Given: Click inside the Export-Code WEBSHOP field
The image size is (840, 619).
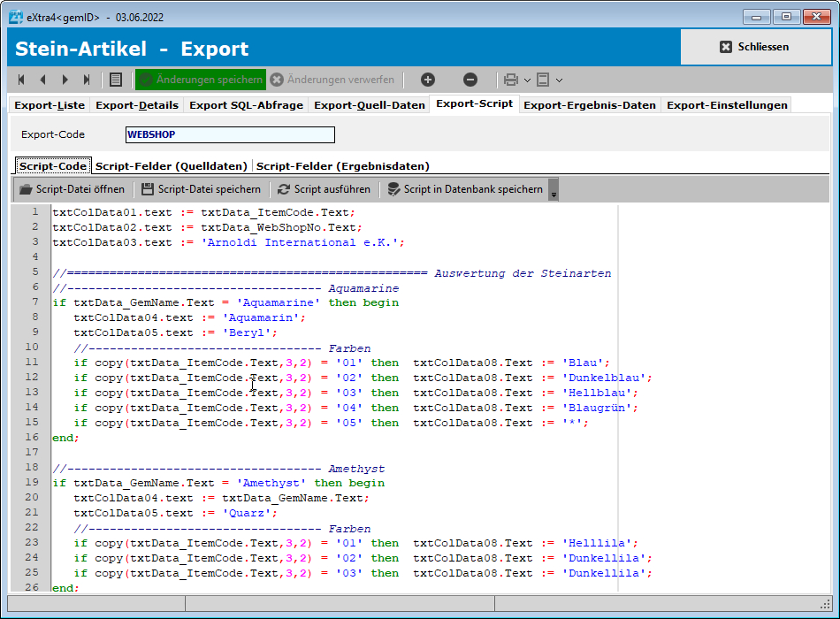Looking at the screenshot, I should [x=230, y=134].
